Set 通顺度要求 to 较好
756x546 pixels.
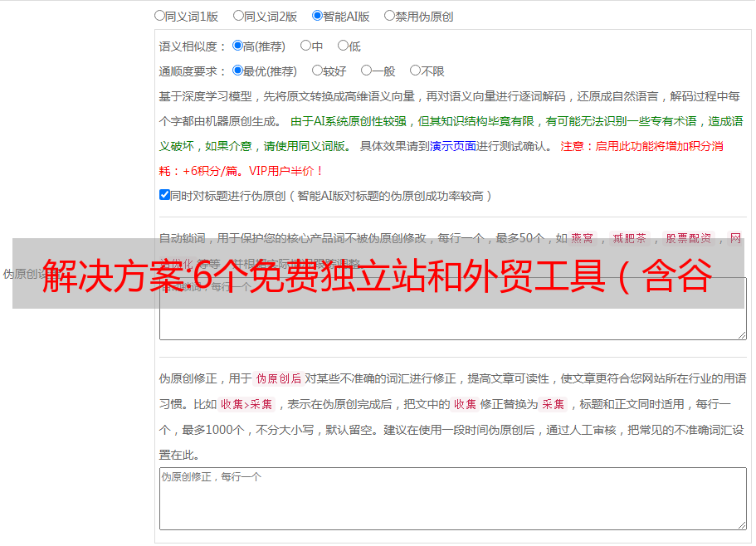[317, 71]
